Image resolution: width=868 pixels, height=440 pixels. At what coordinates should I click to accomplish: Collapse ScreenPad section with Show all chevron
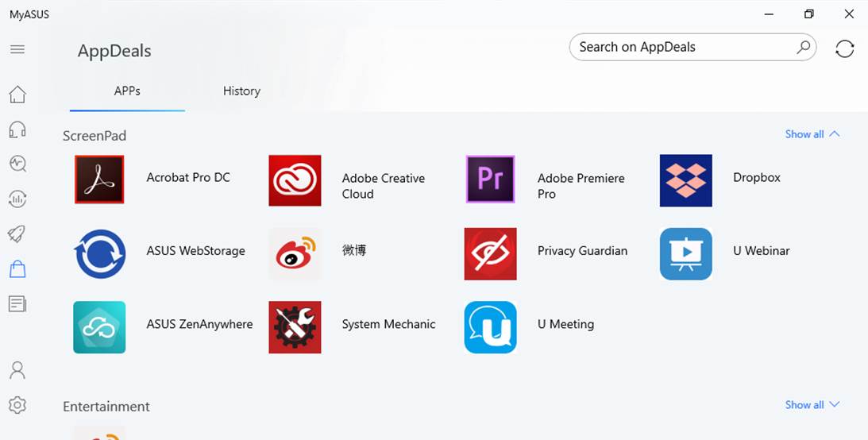(812, 134)
